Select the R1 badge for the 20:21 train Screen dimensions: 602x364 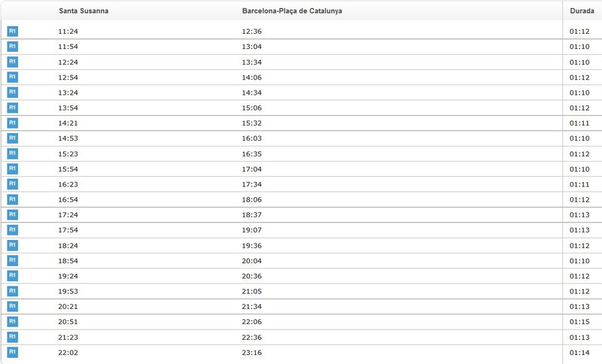point(12,306)
